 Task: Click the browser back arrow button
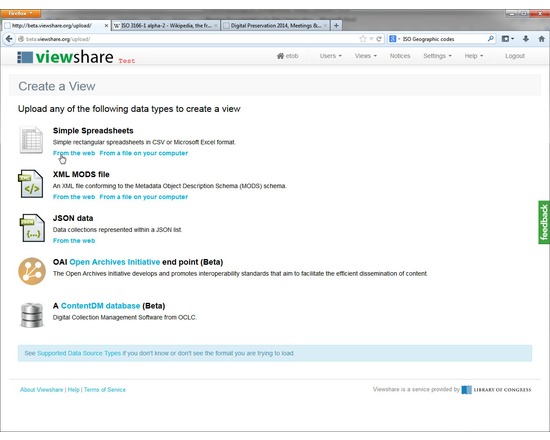[x=9, y=39]
